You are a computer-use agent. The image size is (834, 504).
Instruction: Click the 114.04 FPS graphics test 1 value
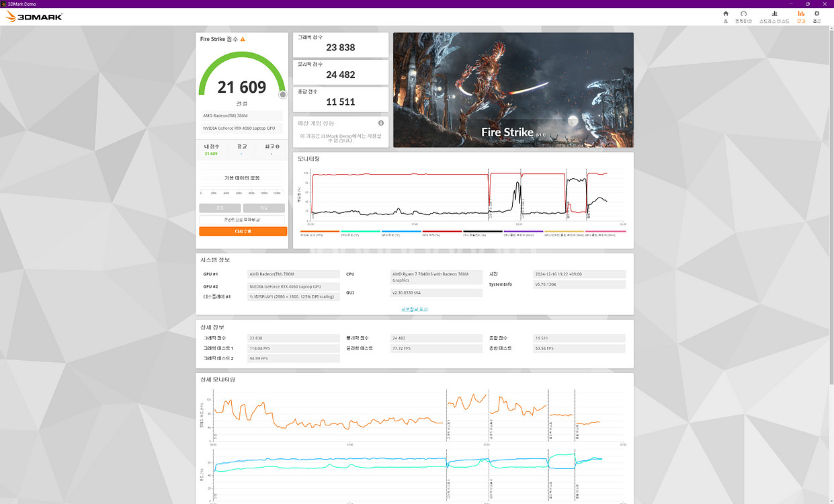[x=294, y=348]
